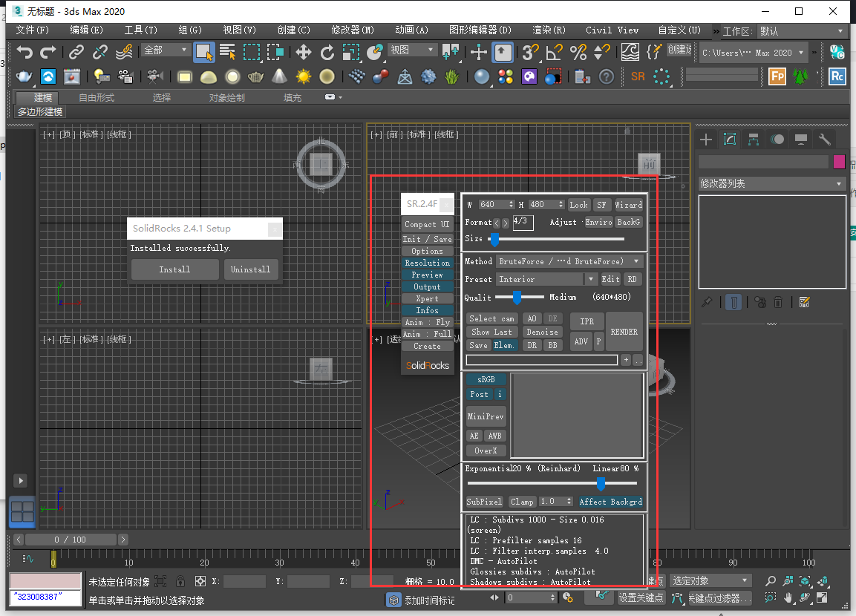Toggle the Elem. button

pyautogui.click(x=504, y=345)
